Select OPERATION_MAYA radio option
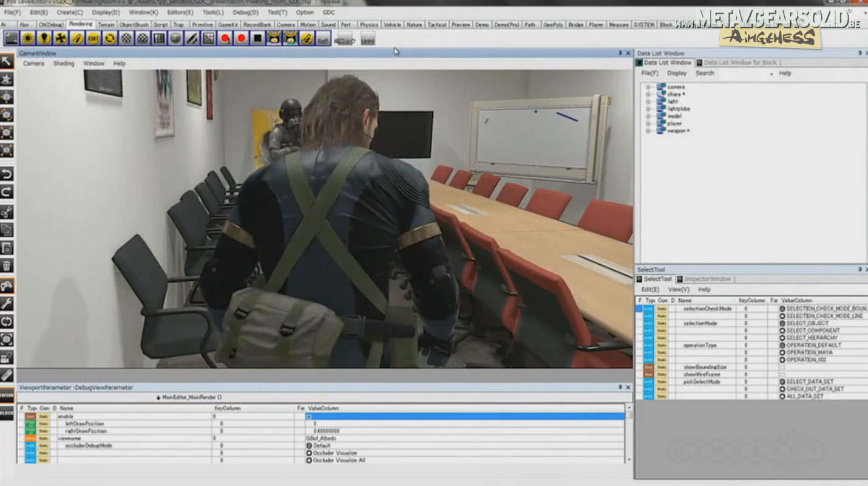 pos(782,352)
